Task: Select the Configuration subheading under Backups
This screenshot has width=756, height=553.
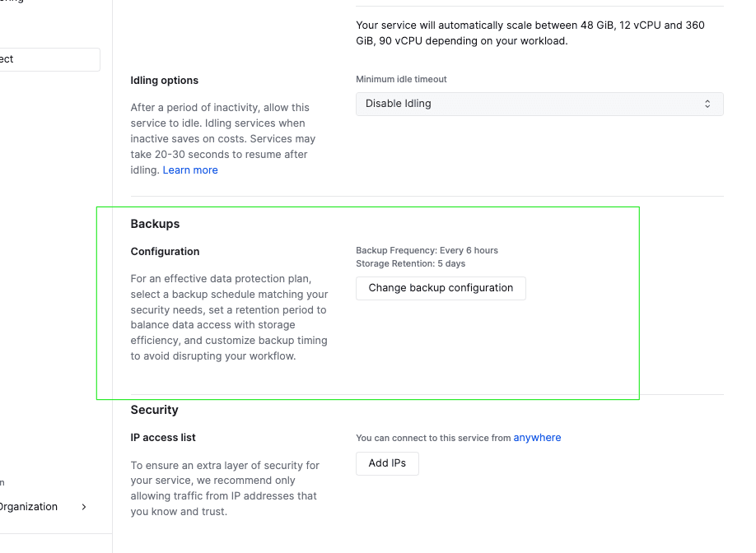Action: pos(165,252)
